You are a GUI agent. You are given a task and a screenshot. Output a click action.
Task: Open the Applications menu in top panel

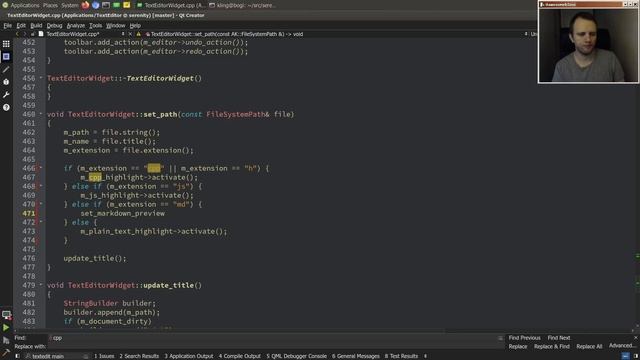[25, 5]
